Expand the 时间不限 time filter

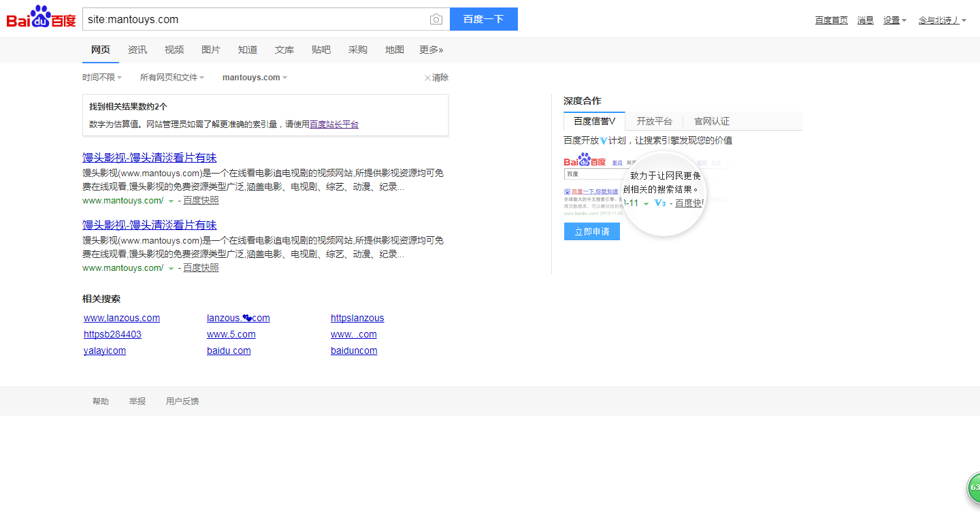102,78
